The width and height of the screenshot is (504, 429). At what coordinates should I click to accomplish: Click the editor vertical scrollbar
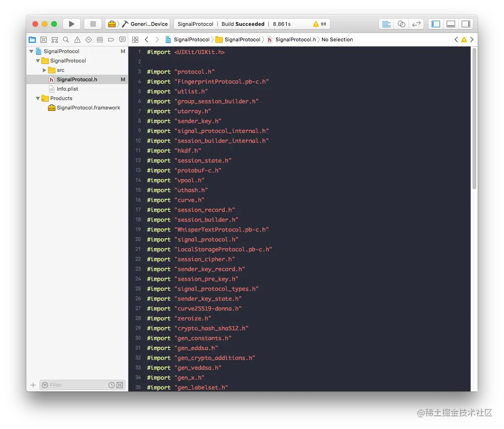click(x=474, y=119)
